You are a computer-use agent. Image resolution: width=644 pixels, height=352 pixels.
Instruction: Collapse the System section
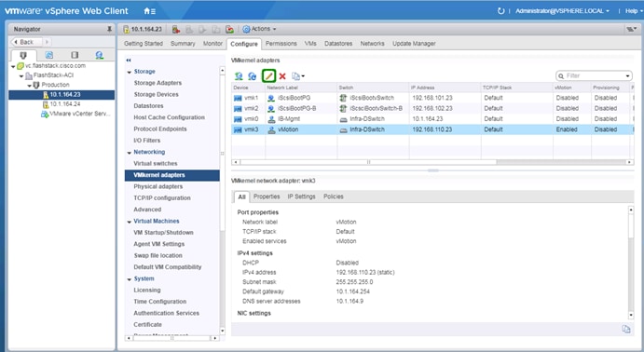pos(130,279)
